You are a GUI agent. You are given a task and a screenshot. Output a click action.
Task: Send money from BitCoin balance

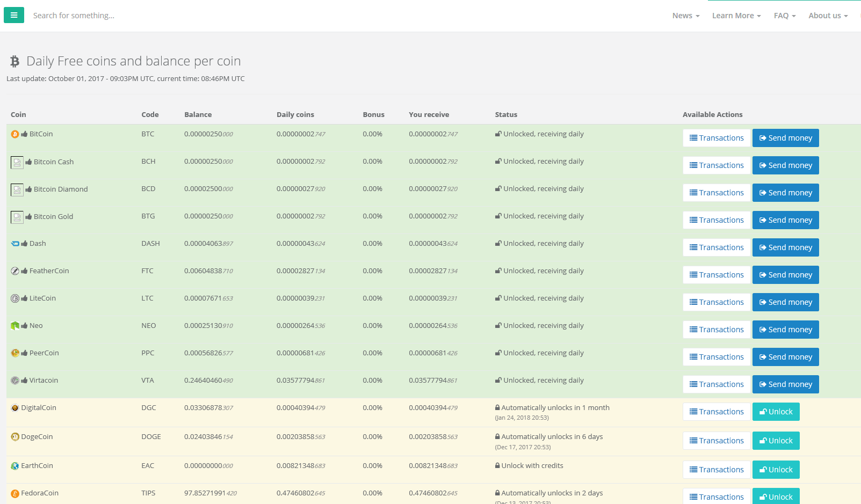tap(785, 138)
